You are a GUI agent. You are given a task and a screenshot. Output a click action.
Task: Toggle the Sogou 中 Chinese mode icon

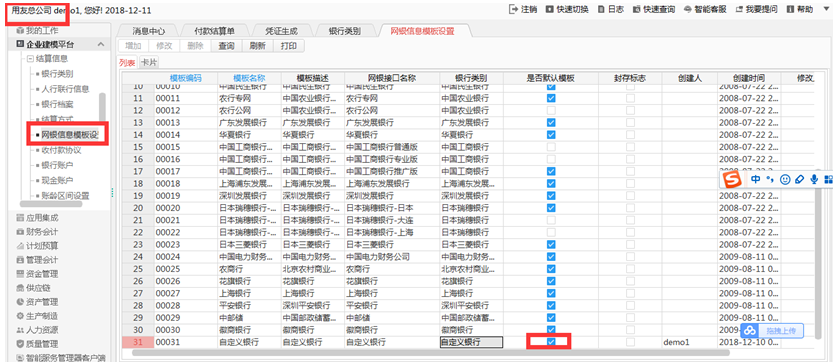pos(756,180)
